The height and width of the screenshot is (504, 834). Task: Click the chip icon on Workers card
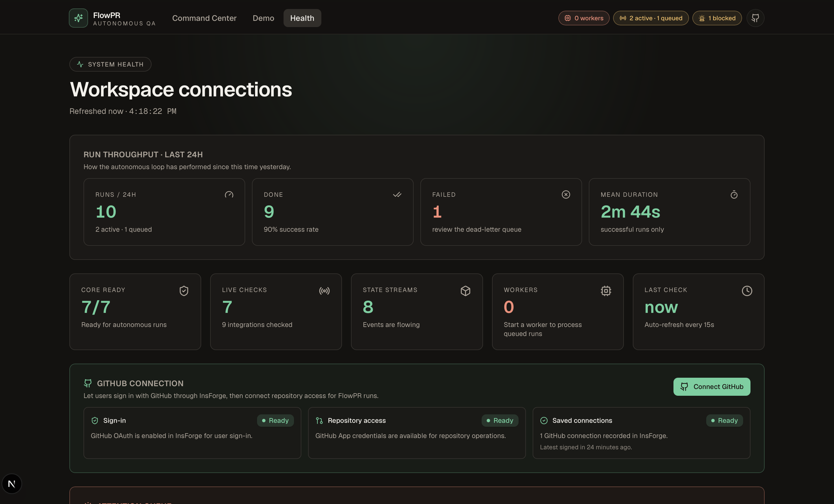pos(606,291)
